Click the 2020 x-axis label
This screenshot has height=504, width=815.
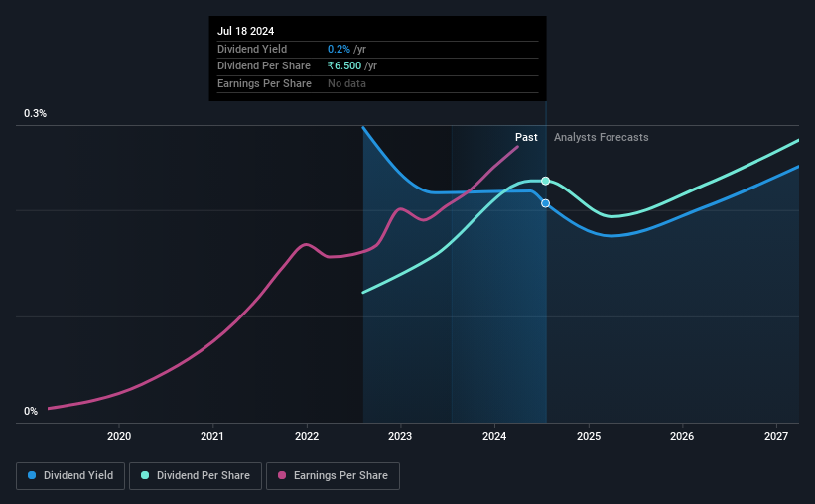119,436
